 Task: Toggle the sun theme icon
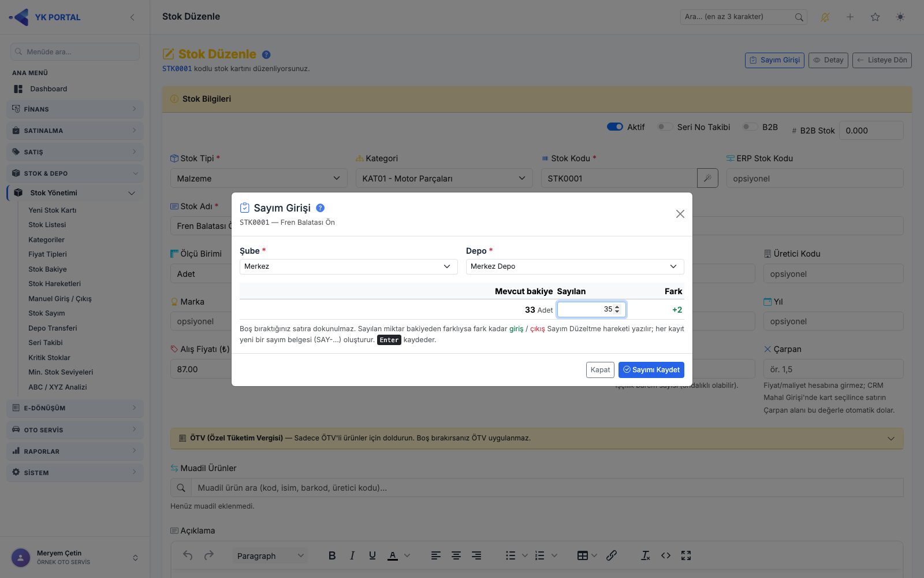coord(900,17)
